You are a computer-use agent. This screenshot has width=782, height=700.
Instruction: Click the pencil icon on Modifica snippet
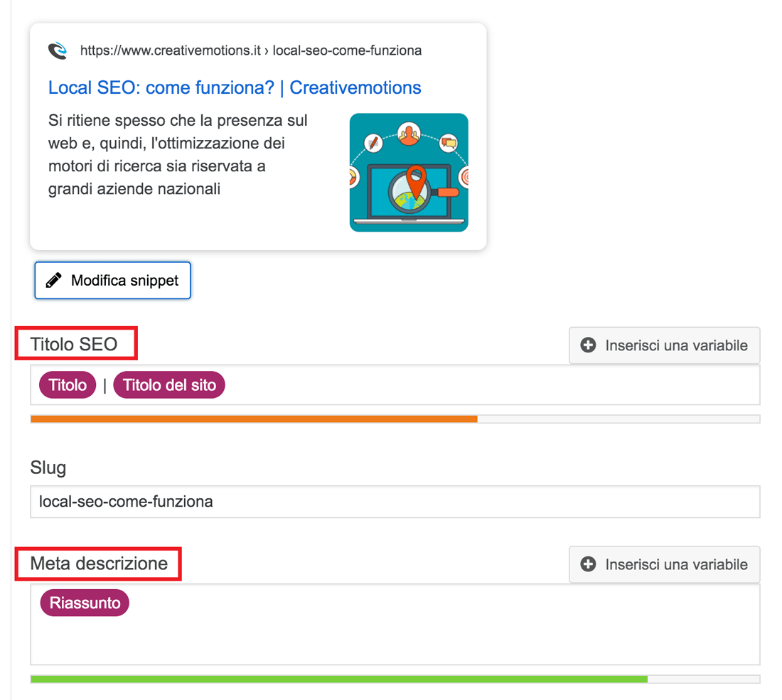point(54,280)
